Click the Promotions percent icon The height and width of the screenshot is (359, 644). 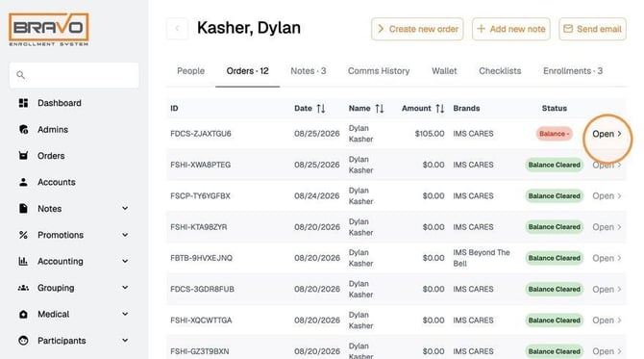pyautogui.click(x=23, y=235)
